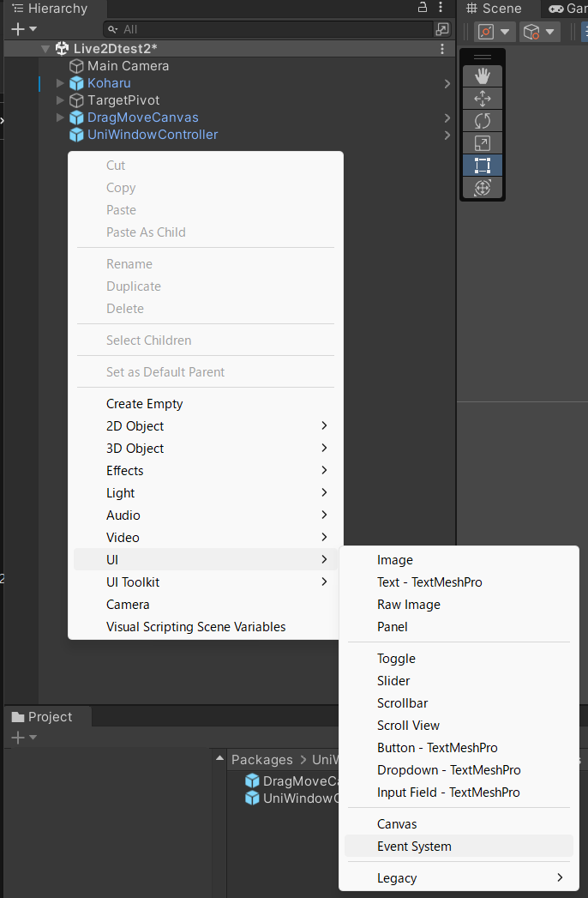This screenshot has height=898, width=588.
Task: Select the Scale tool
Action: [x=483, y=142]
